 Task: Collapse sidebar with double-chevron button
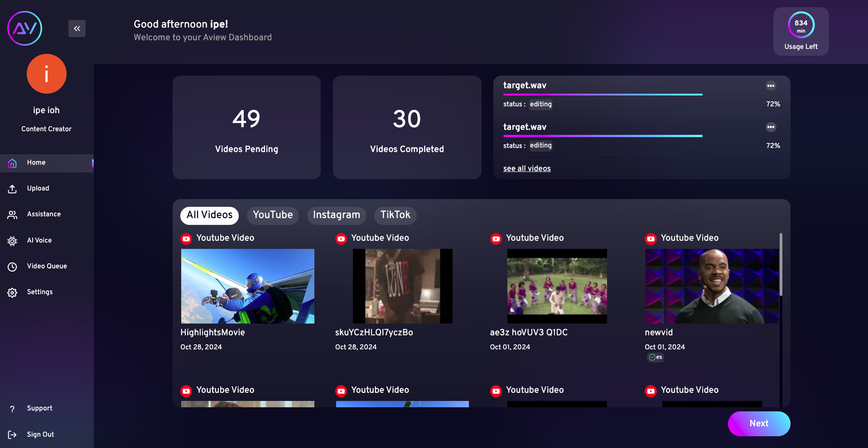[77, 29]
